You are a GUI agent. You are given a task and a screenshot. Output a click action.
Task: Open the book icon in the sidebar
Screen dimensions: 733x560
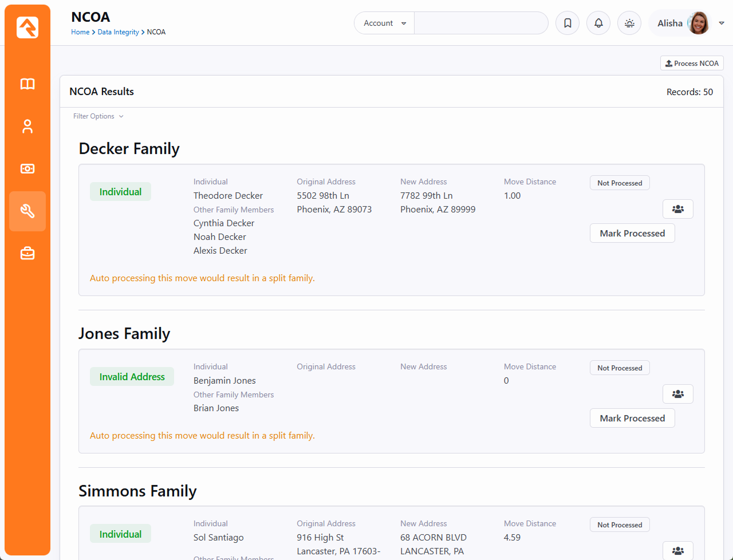tap(27, 84)
